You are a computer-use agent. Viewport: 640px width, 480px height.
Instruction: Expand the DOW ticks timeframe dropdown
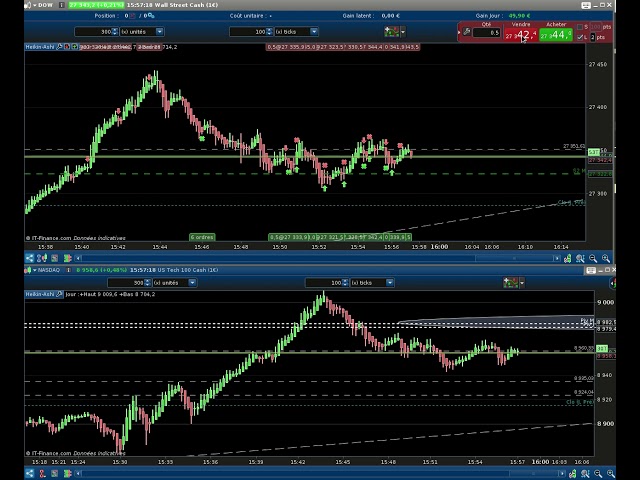pos(314,31)
